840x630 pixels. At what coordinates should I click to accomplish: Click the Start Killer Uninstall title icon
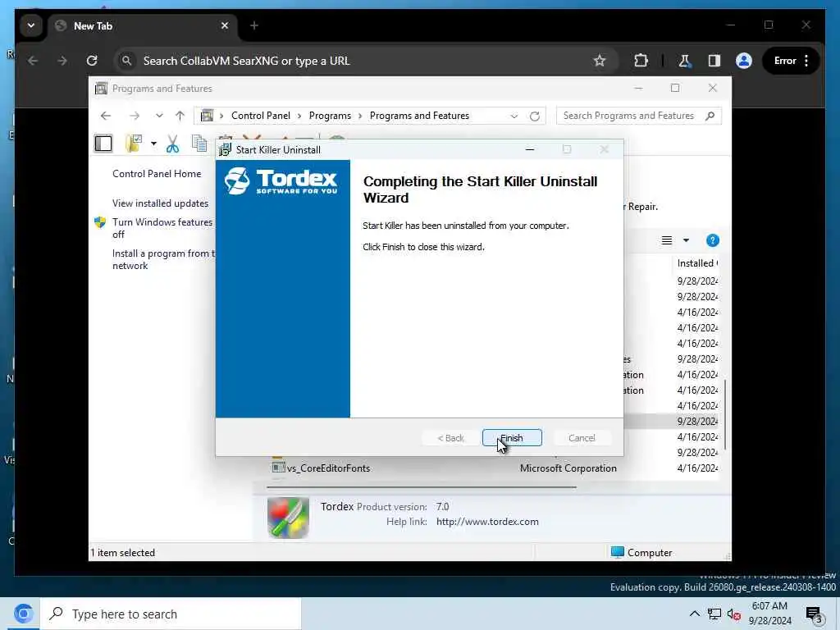pos(225,149)
